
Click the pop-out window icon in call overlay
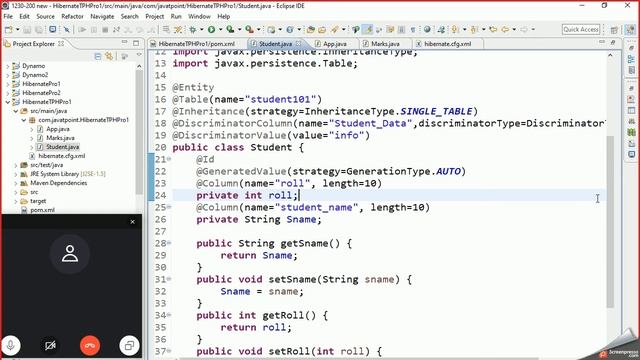[x=129, y=345]
